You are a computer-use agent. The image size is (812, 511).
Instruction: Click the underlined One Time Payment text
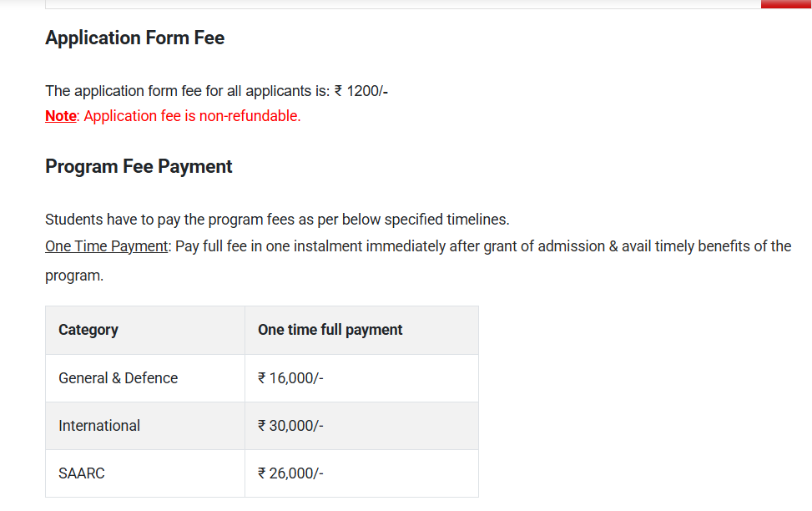pos(106,246)
